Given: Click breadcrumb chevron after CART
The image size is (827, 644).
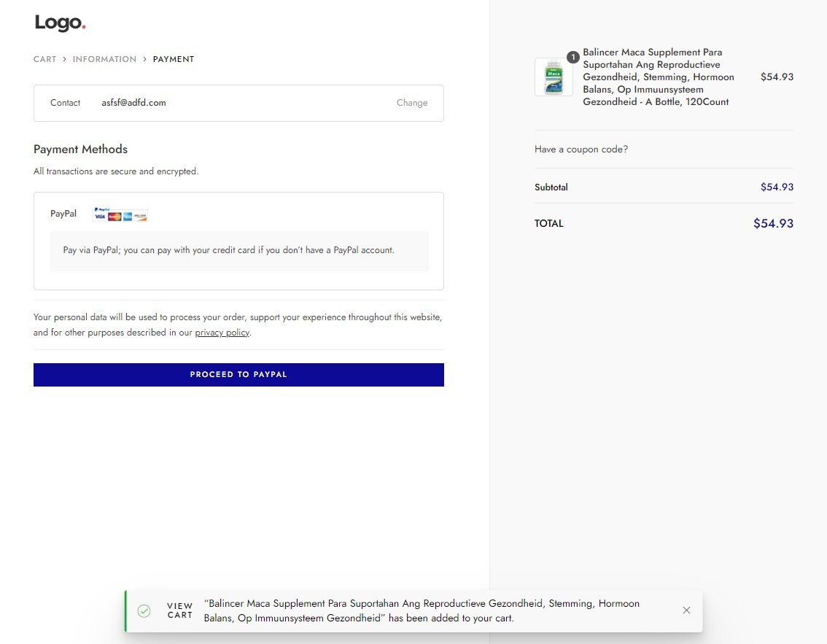Looking at the screenshot, I should point(64,59).
